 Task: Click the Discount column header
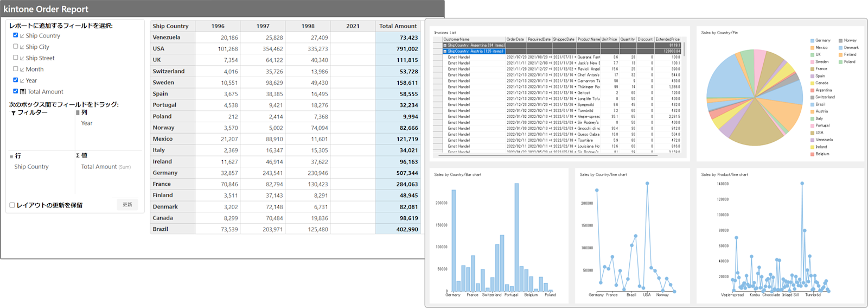coord(646,39)
